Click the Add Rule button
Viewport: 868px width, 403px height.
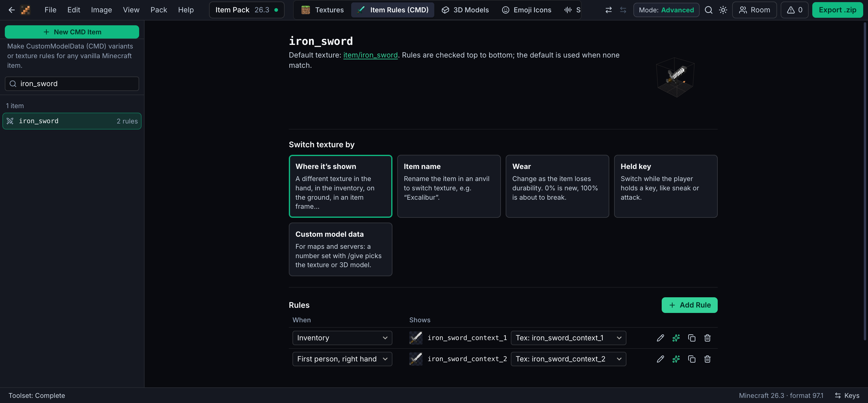point(689,305)
